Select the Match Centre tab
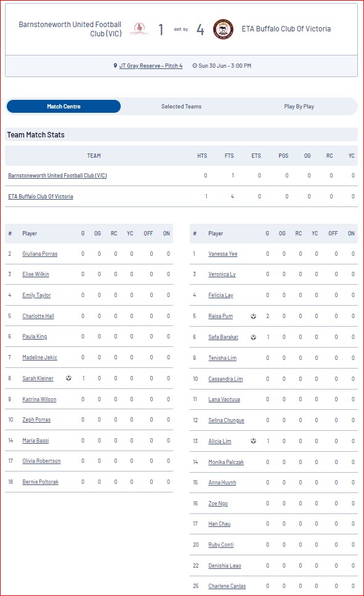The image size is (364, 596). pyautogui.click(x=63, y=107)
